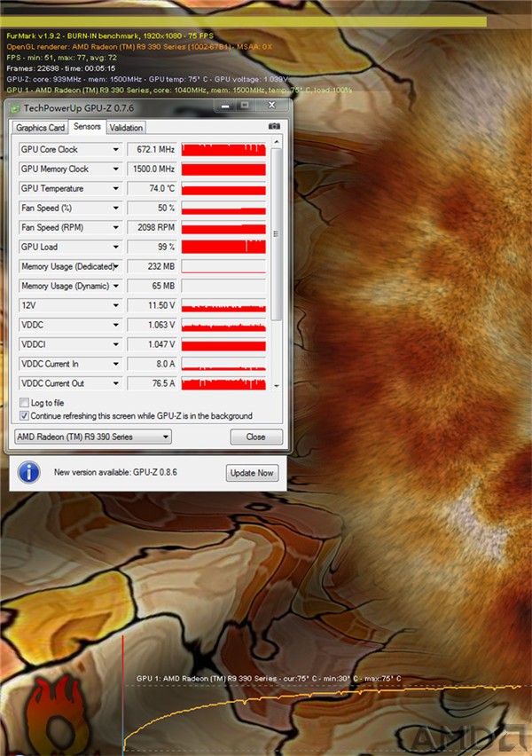Open VDDCI sensor dropdown
Screen dimensions: 532x756
[115, 344]
